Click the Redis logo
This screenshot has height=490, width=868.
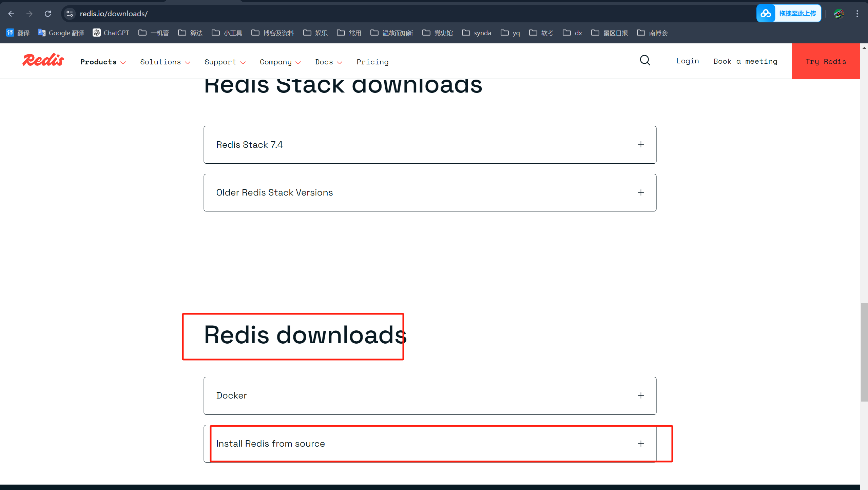43,61
